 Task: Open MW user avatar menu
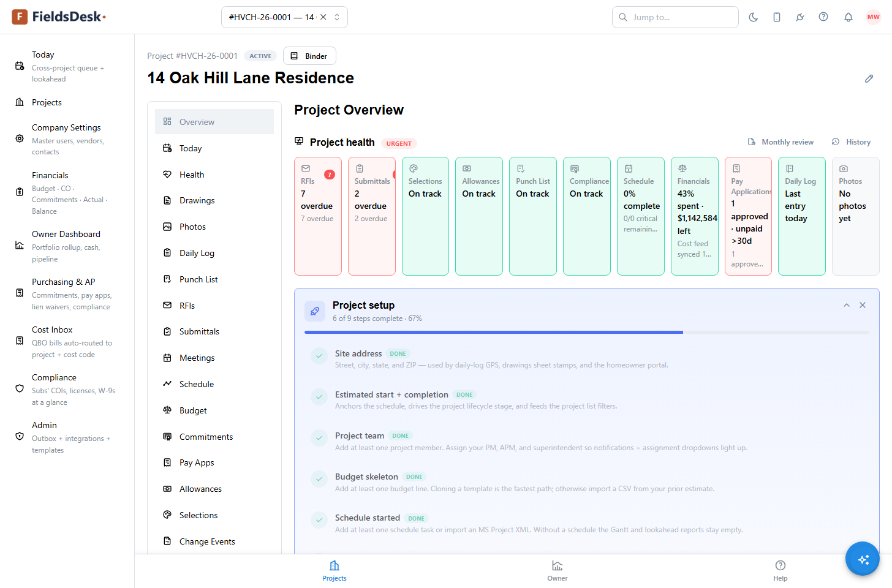coord(874,17)
